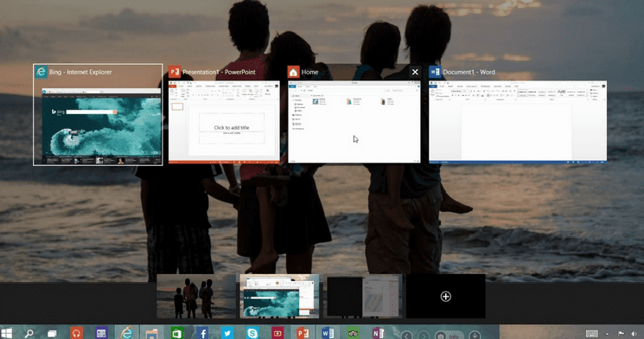644x339 pixels.
Task: Select the Home File Explorer window thumbnail
Action: point(354,122)
